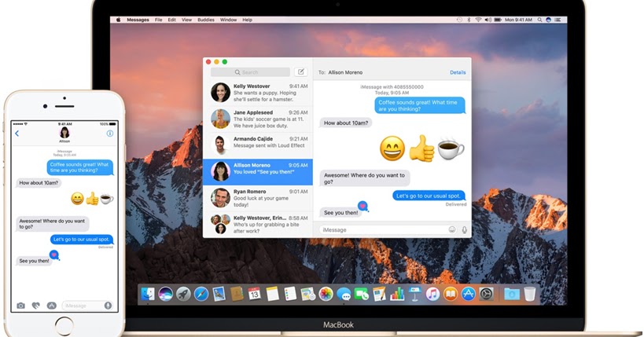644x337 pixels.
Task: Click the Search field in Messages sidebar
Action: click(x=250, y=72)
